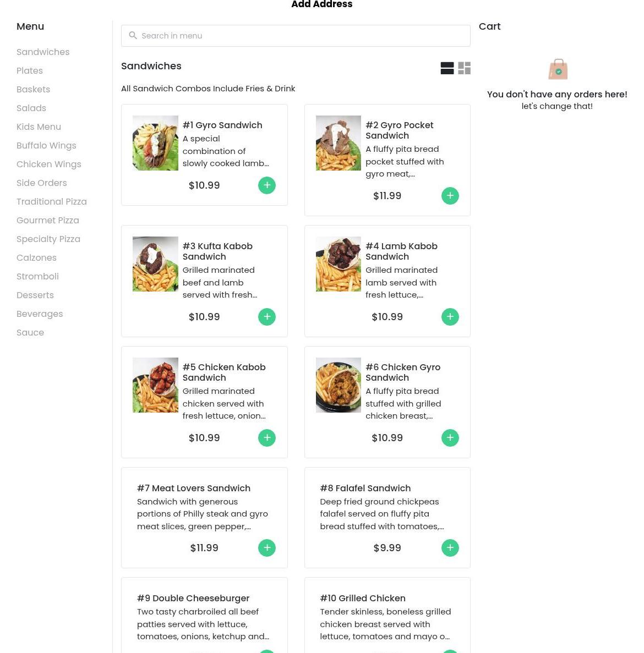Open the Beverages category
644x653 pixels.
pos(40,314)
